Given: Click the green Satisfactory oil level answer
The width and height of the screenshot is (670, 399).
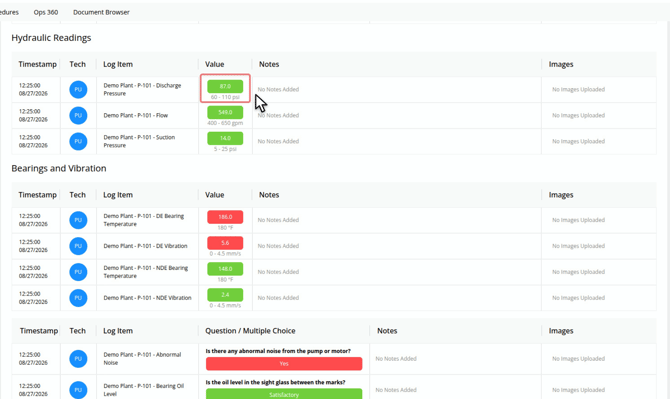Looking at the screenshot, I should pos(284,394).
